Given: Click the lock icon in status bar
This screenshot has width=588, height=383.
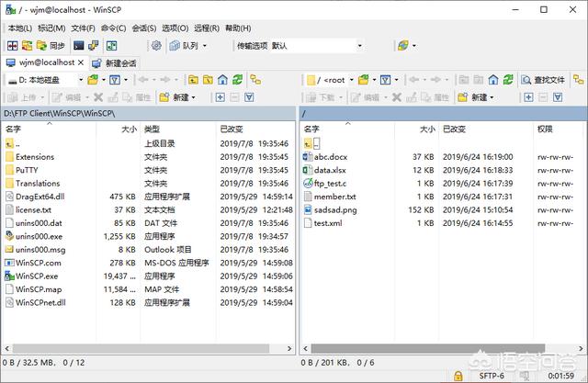Looking at the screenshot, I should click(x=458, y=376).
